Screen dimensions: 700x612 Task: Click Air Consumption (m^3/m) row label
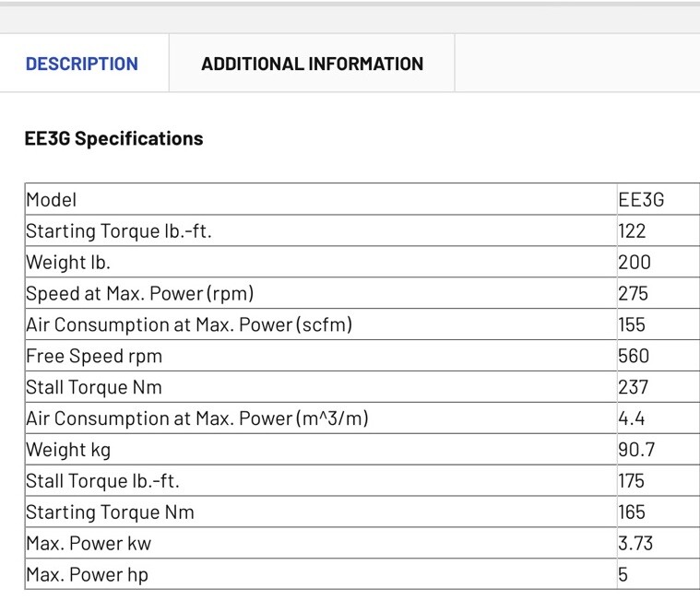pos(197,418)
